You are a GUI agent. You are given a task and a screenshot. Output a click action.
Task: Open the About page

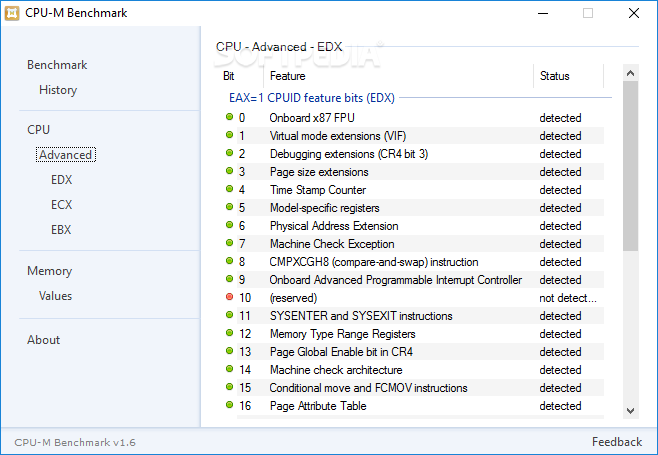44,340
